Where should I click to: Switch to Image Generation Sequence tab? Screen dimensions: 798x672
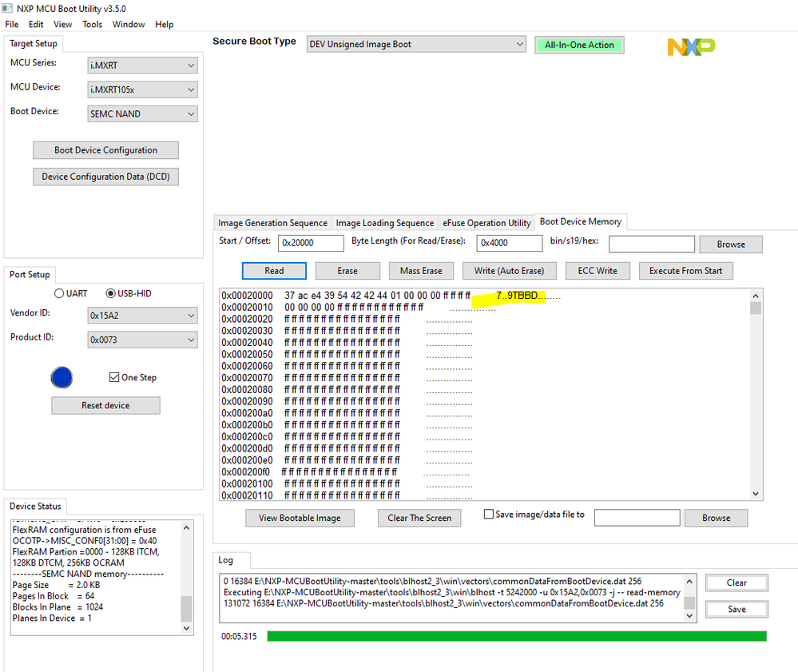coord(272,223)
